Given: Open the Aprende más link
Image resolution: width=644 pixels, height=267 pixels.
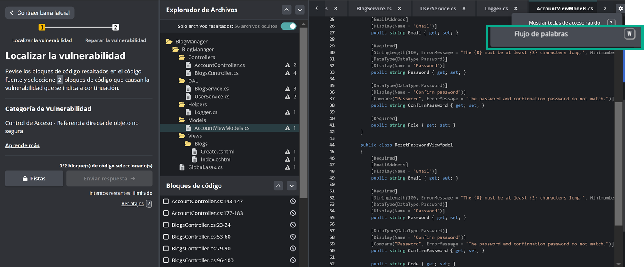Looking at the screenshot, I should click(x=23, y=145).
